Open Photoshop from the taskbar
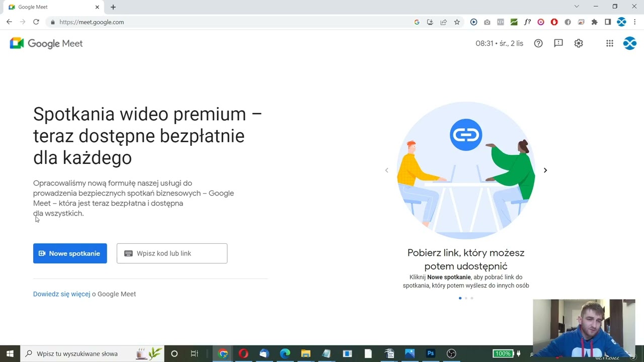Image resolution: width=644 pixels, height=362 pixels. (x=431, y=353)
